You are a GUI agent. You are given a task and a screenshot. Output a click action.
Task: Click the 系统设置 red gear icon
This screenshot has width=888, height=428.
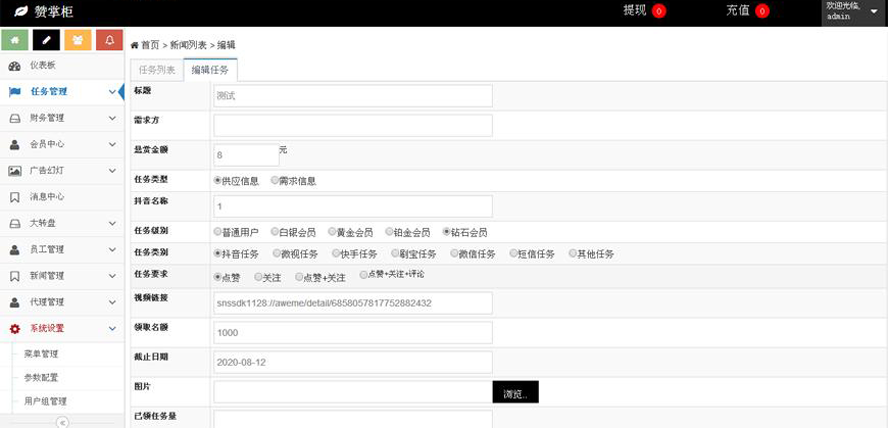coord(15,329)
